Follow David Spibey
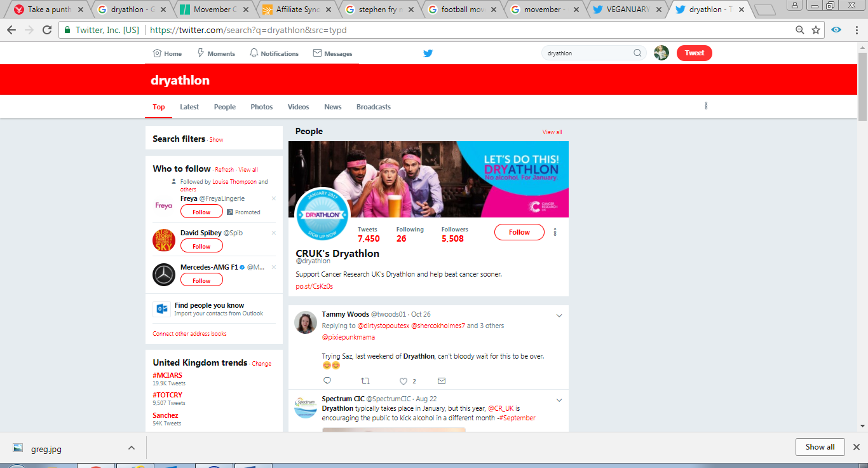 [201, 246]
